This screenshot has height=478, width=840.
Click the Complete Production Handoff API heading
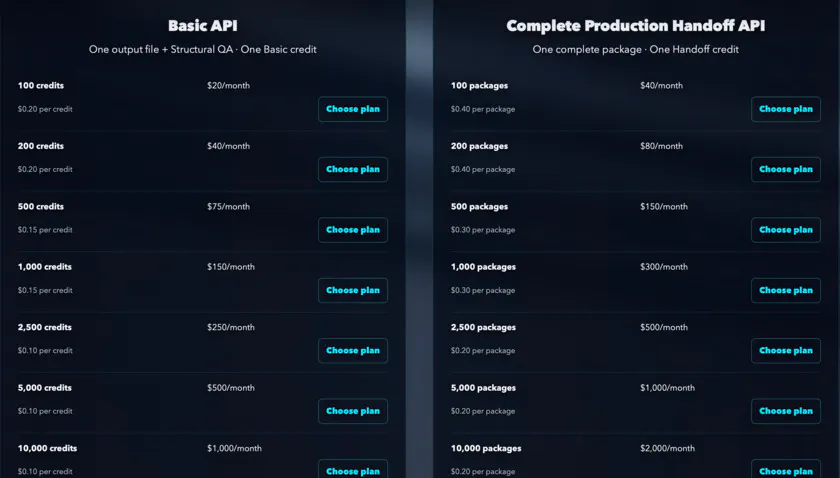point(635,26)
